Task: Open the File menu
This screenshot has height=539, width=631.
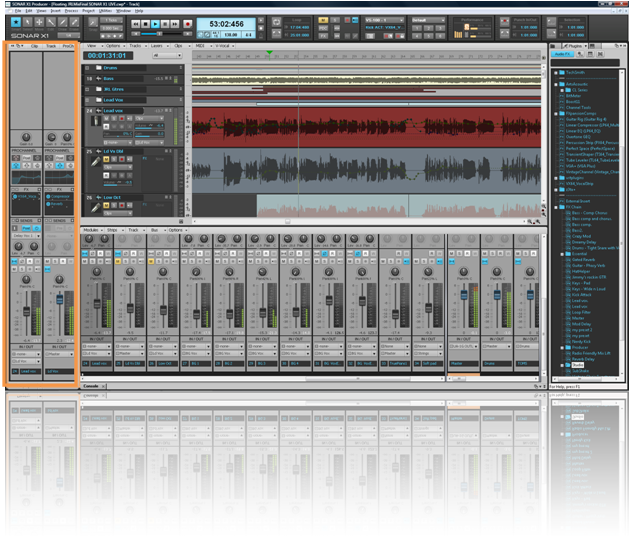Action: [18, 11]
